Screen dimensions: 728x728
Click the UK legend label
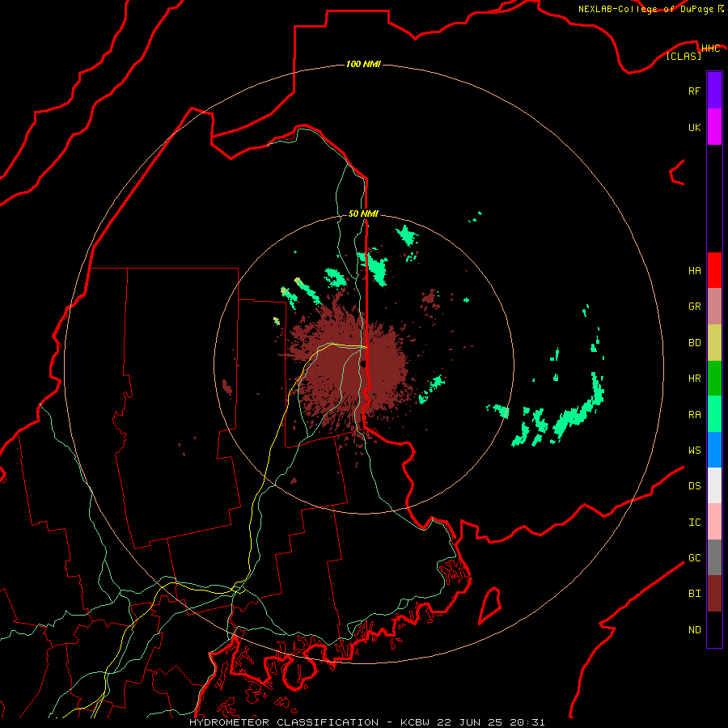click(x=694, y=127)
